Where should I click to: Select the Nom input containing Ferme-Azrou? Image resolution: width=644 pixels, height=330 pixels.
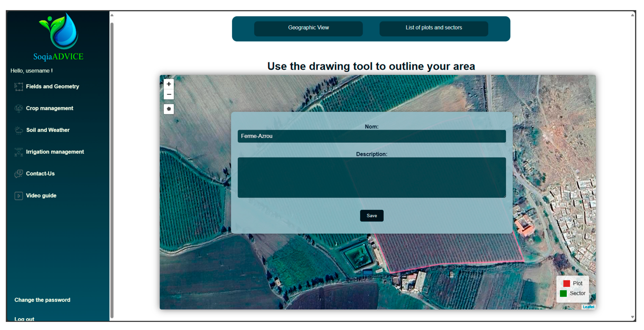(x=372, y=136)
